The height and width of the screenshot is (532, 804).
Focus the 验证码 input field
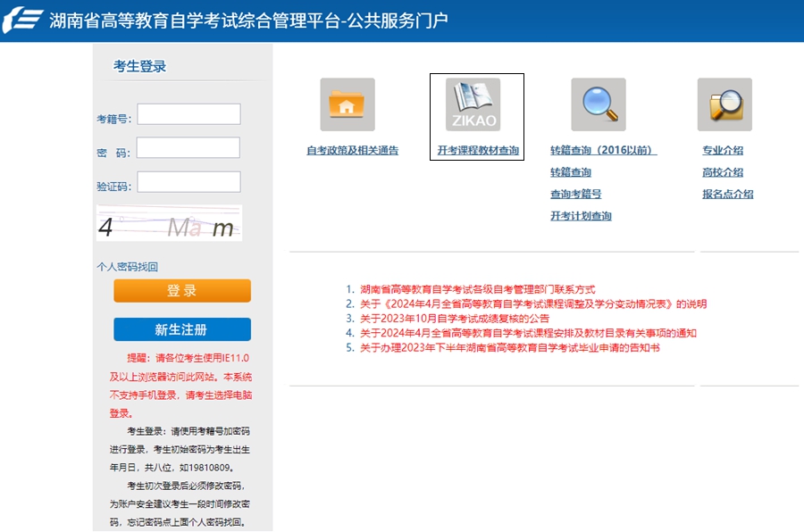[x=188, y=182]
